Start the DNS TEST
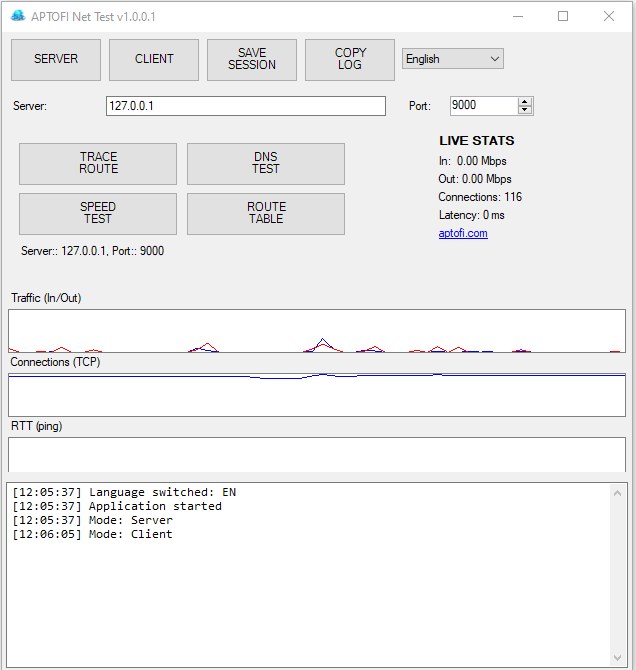Screen dimensions: 636x670 click(x=266, y=163)
